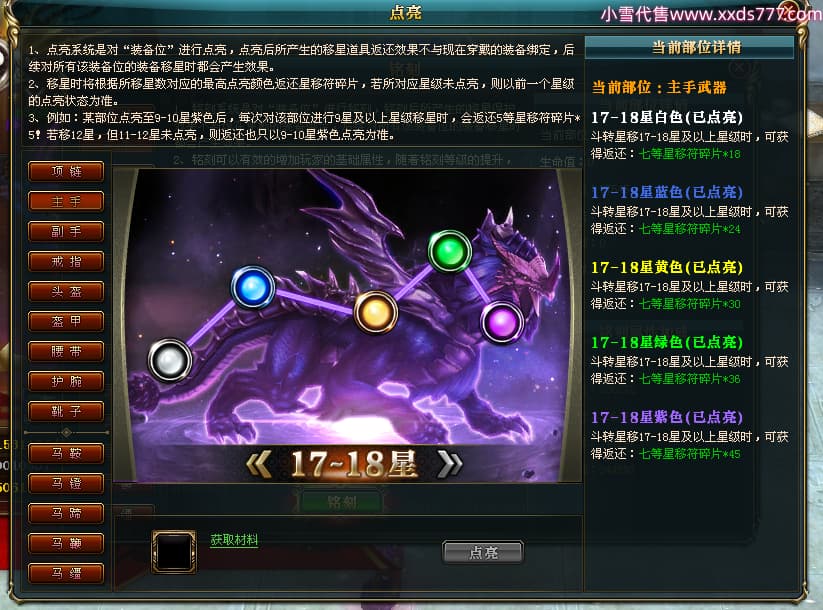The width and height of the screenshot is (823, 610).
Task: Click the yellow star orb
Action: [x=376, y=312]
